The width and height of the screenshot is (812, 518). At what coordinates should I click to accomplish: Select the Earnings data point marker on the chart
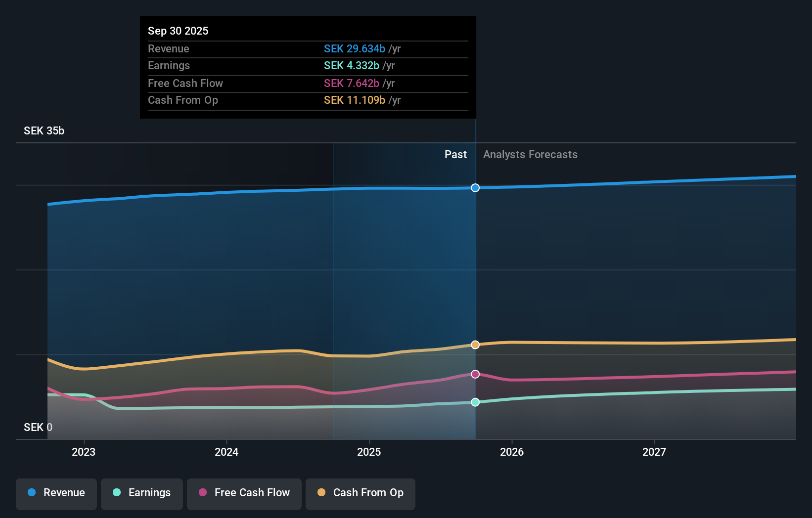(475, 402)
